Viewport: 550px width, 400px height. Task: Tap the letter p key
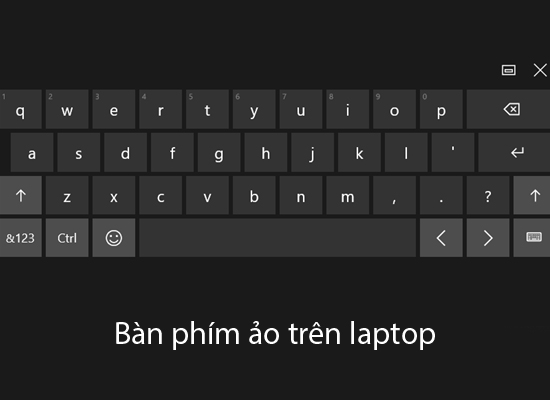(441, 109)
